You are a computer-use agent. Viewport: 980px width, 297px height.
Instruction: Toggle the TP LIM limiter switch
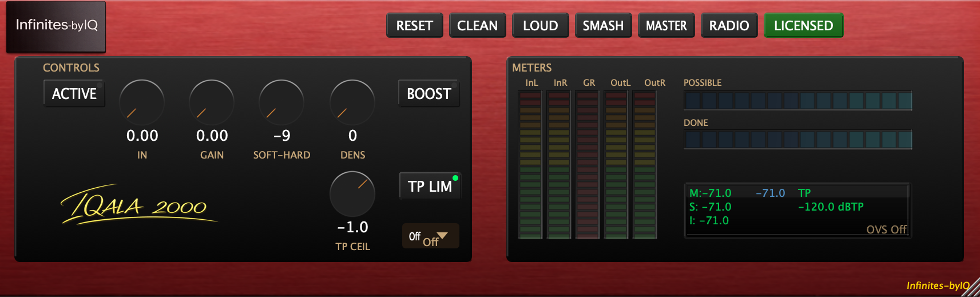pyautogui.click(x=430, y=186)
